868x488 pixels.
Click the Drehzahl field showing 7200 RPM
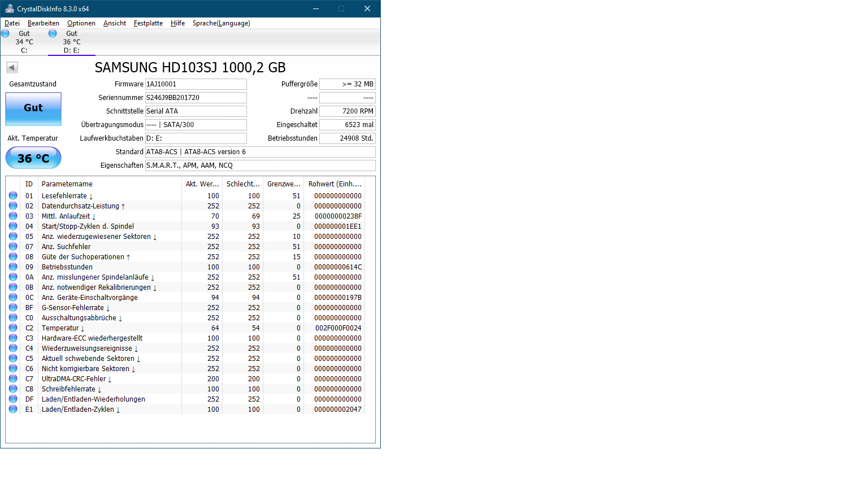pyautogui.click(x=348, y=111)
